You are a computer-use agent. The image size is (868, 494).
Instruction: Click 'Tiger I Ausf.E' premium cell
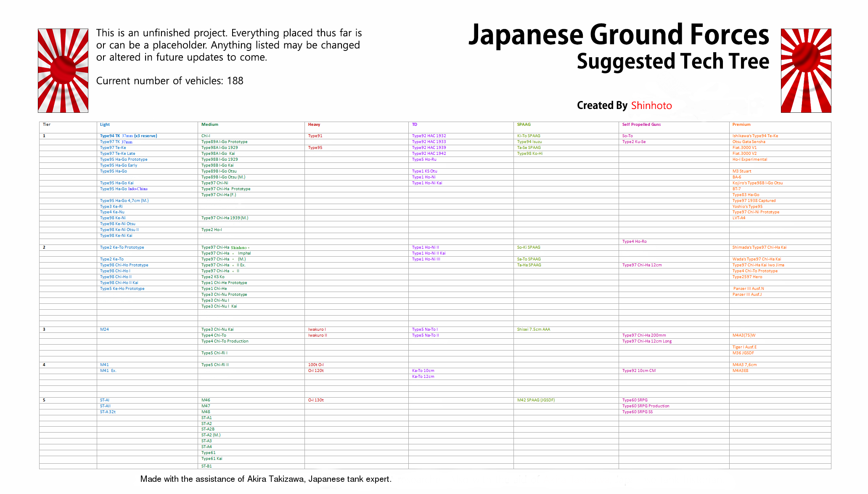tap(744, 347)
